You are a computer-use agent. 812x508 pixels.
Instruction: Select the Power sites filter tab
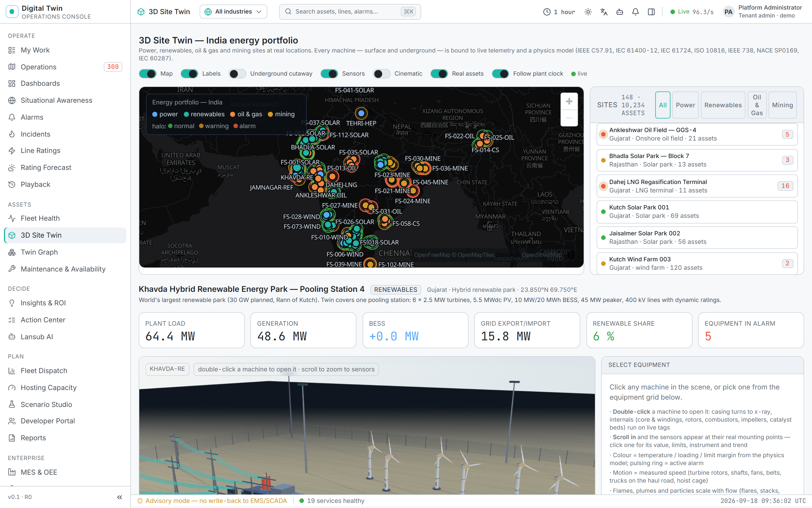pos(685,105)
